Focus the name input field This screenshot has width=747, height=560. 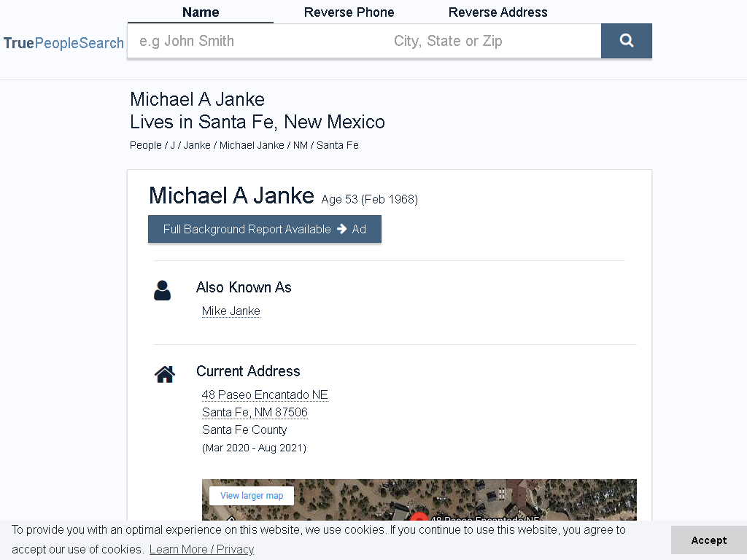pos(258,41)
